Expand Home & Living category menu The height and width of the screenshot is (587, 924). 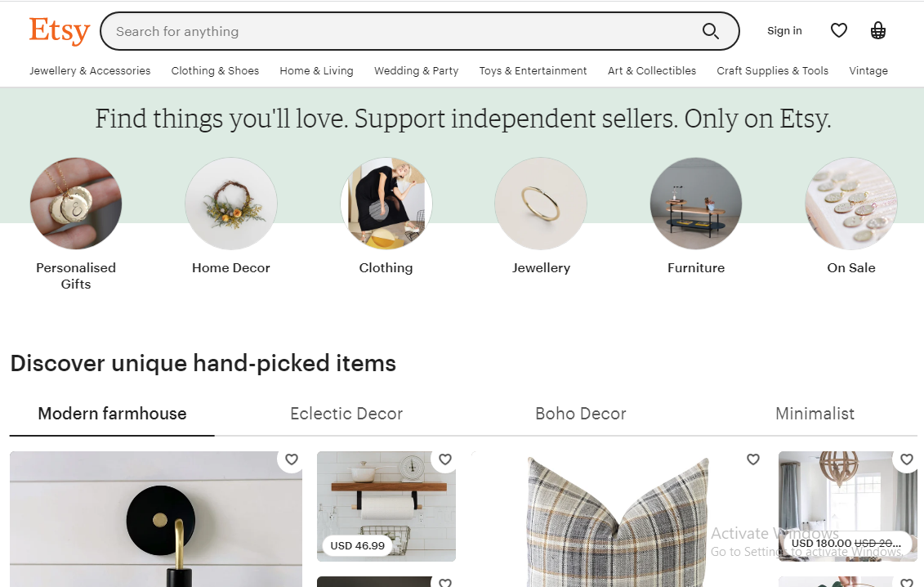click(316, 71)
